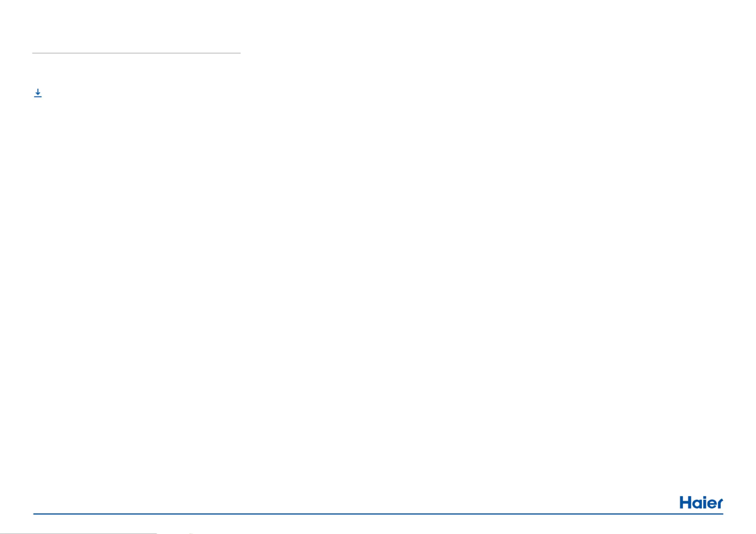Click the blue footer line under Haier
Screen dimensions: 756x534
[378, 514]
